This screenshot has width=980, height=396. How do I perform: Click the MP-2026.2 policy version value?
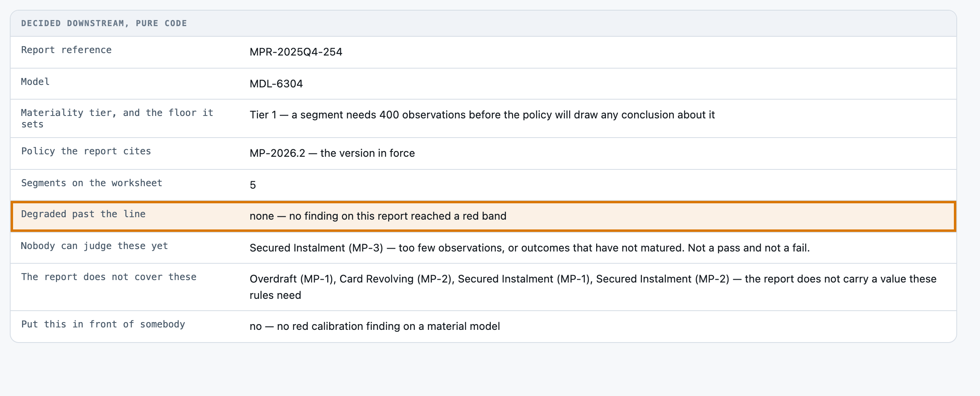tap(332, 153)
